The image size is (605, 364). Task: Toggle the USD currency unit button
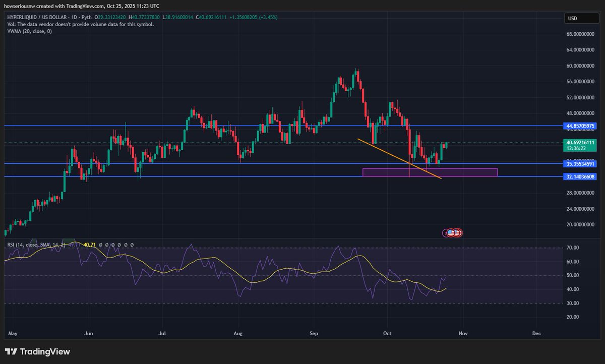581,18
